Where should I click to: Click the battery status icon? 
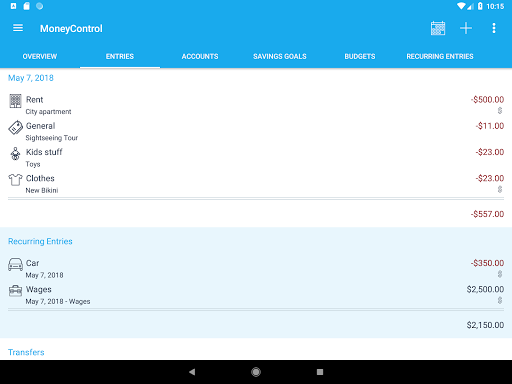pyautogui.click(x=480, y=6)
